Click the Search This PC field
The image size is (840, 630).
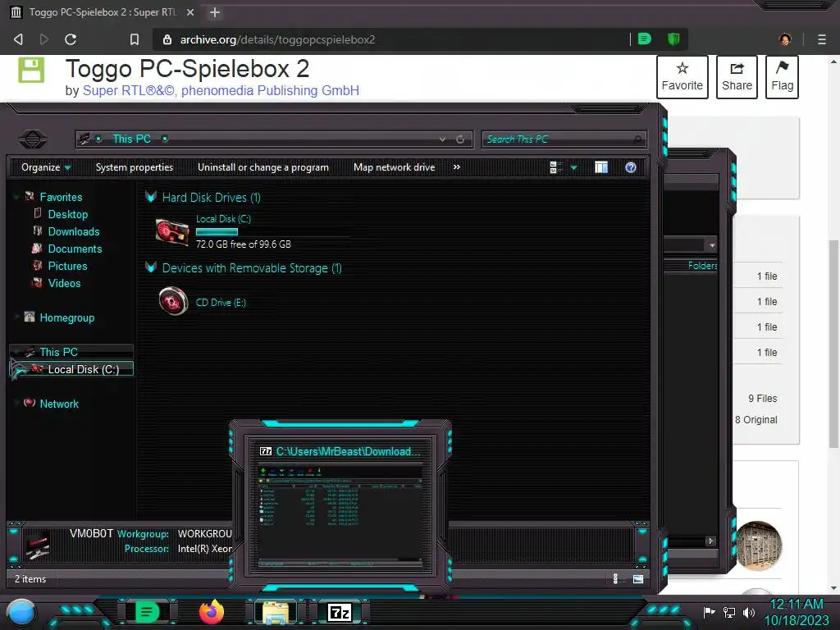point(564,139)
